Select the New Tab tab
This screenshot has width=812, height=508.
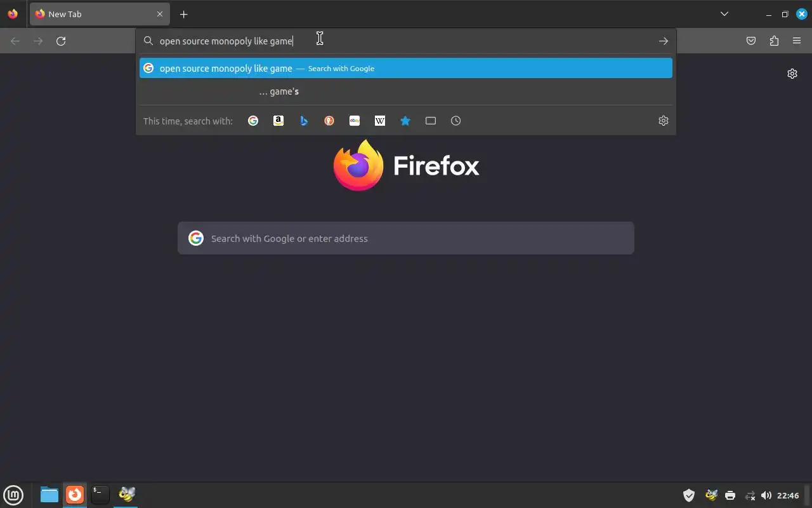pos(100,14)
